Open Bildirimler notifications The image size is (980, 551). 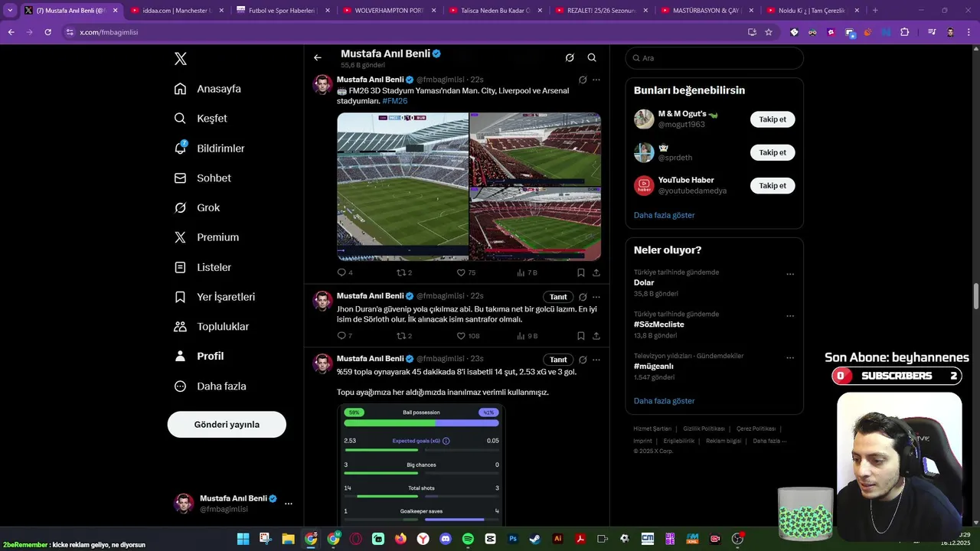[209, 148]
